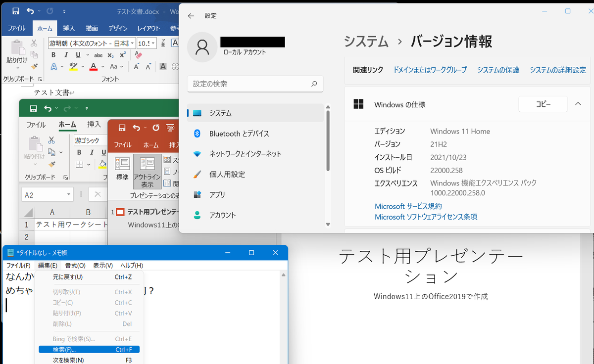Open Word font name dropdown

[x=132, y=43]
